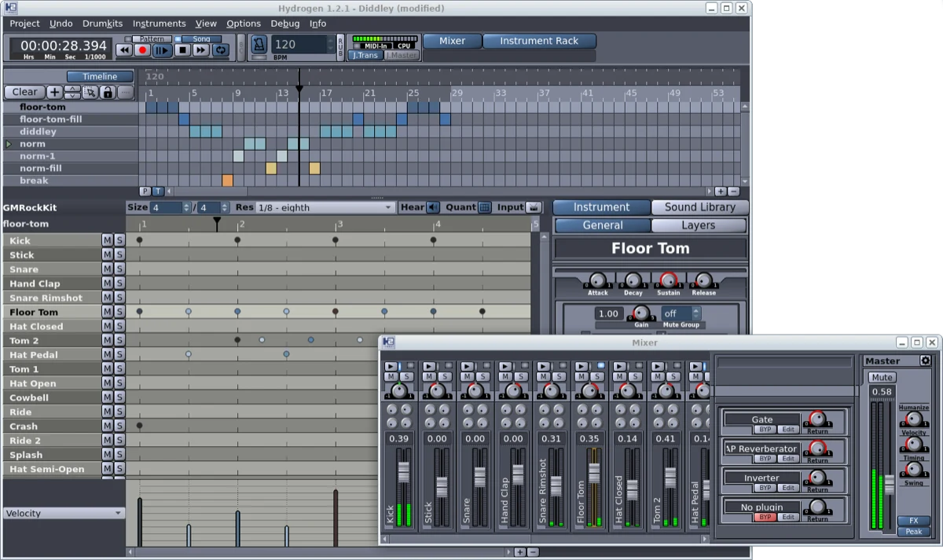The image size is (943, 560).
Task: Click the record button in transport
Action: pyautogui.click(x=143, y=50)
